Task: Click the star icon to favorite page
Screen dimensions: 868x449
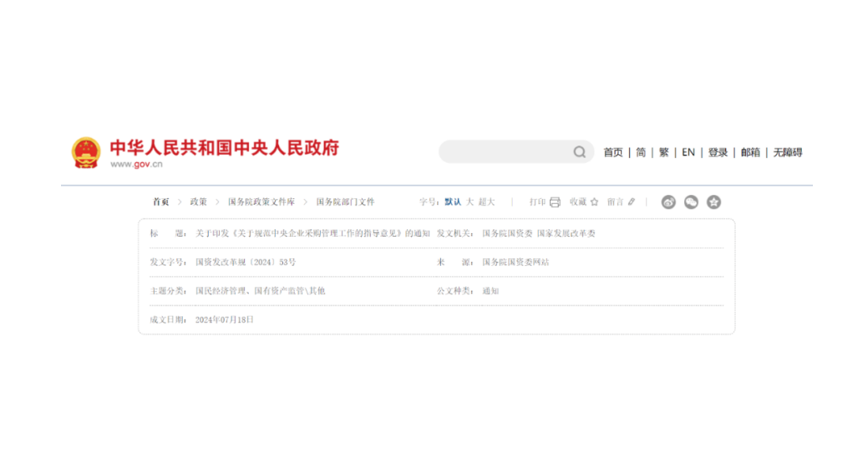Action: pos(595,202)
